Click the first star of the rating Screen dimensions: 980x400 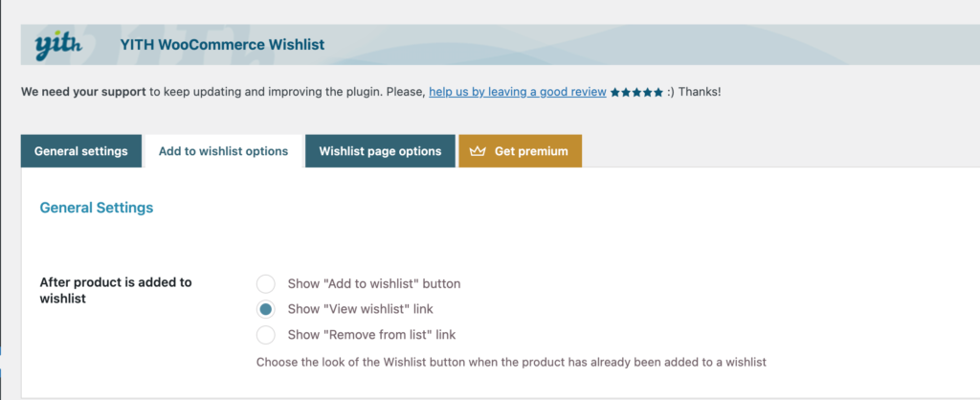point(615,93)
